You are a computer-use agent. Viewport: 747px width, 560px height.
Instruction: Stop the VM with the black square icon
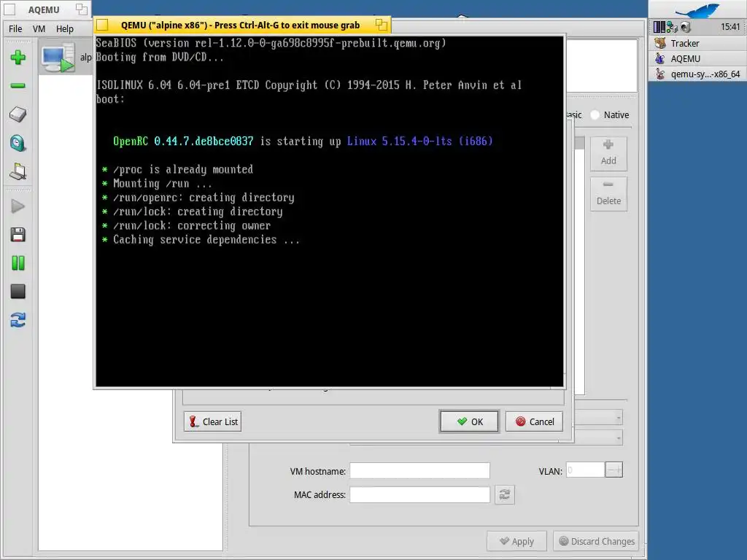18,292
